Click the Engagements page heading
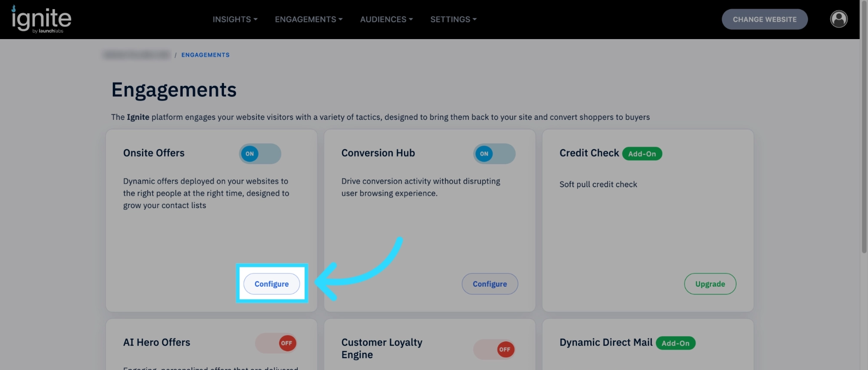The height and width of the screenshot is (370, 868). click(174, 90)
